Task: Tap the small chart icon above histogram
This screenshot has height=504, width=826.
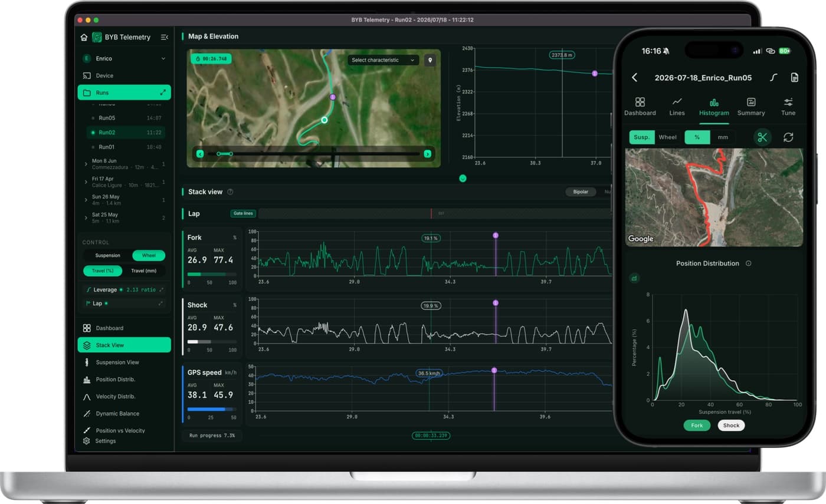Action: pyautogui.click(x=634, y=278)
